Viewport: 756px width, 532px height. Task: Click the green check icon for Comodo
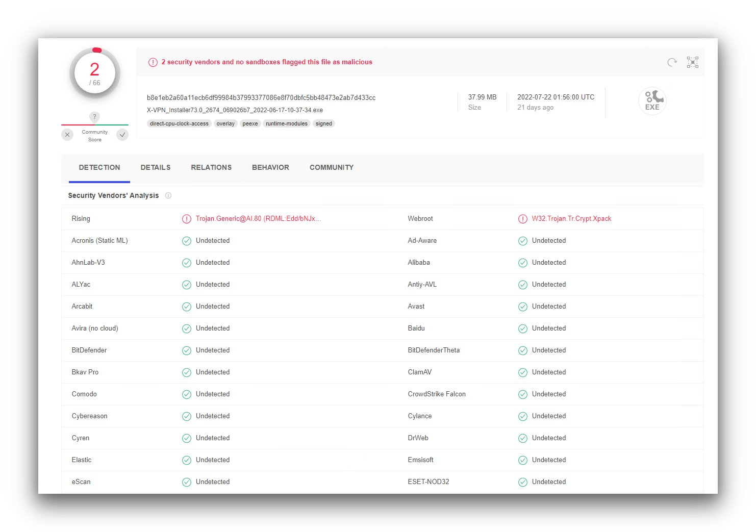[187, 394]
